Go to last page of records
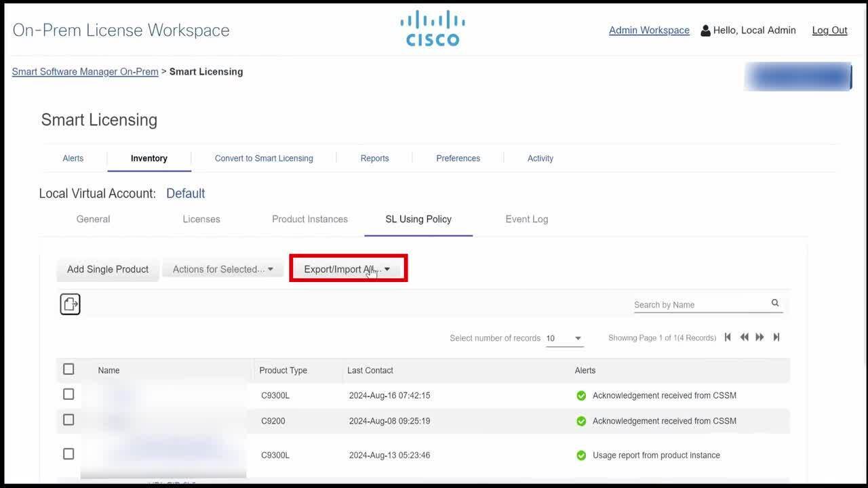The width and height of the screenshot is (868, 488). [x=776, y=337]
